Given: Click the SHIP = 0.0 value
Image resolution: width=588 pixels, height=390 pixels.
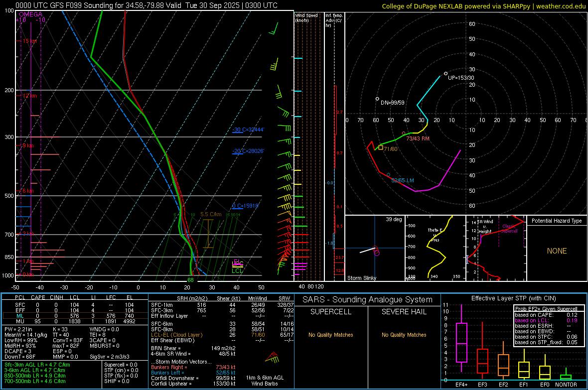Looking at the screenshot, I should tap(117, 381).
